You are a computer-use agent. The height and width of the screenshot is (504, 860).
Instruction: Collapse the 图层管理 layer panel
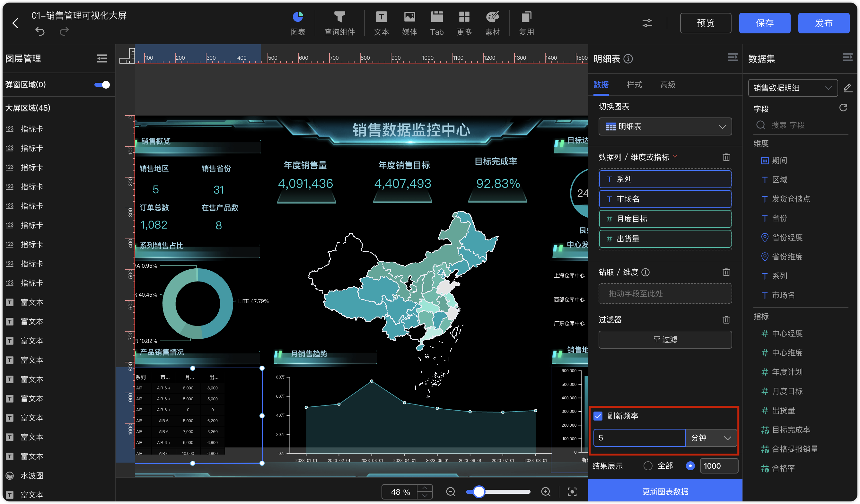102,58
